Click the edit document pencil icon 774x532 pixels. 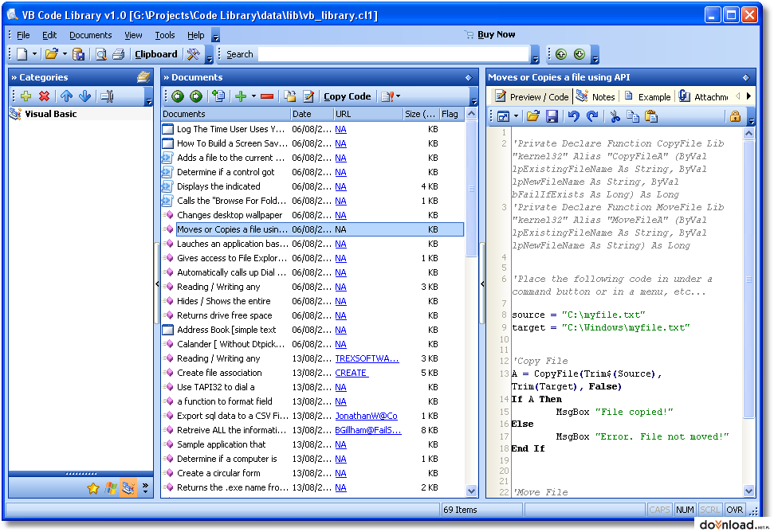(x=308, y=96)
